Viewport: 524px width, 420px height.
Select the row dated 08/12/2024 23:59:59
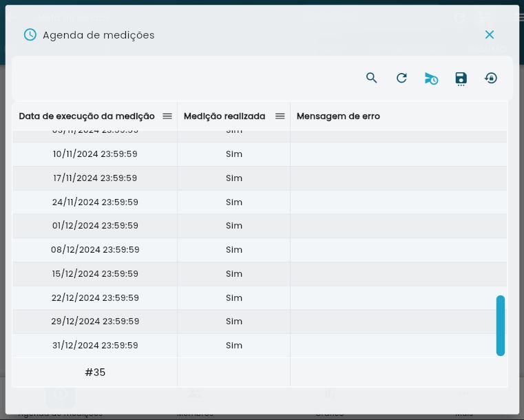click(x=260, y=250)
